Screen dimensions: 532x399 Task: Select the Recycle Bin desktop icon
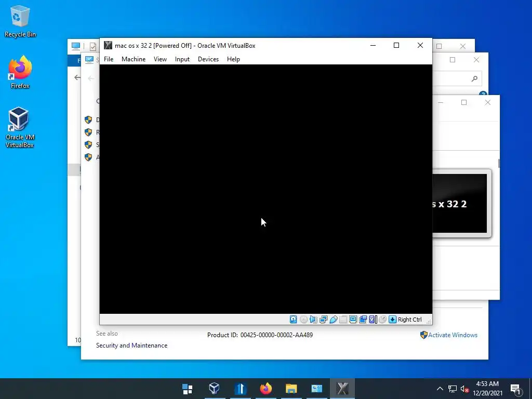tap(20, 21)
